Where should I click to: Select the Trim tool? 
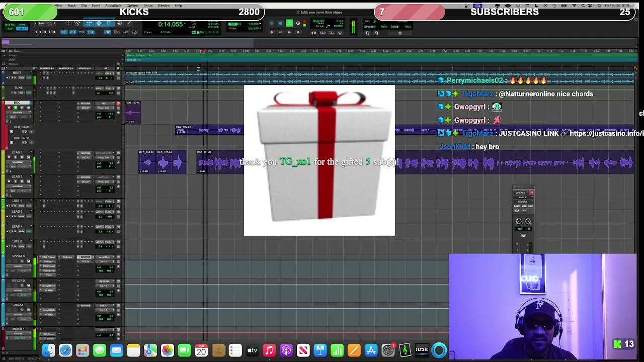pos(90,23)
